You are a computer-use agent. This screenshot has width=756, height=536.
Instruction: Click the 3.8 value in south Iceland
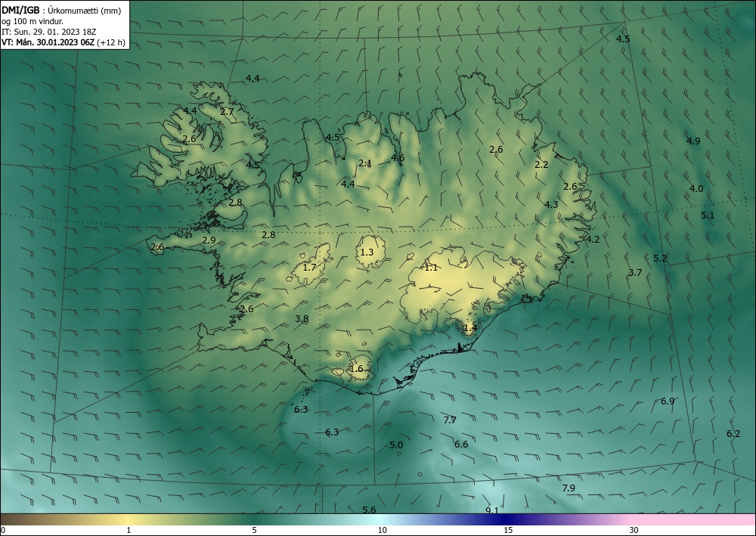[302, 318]
